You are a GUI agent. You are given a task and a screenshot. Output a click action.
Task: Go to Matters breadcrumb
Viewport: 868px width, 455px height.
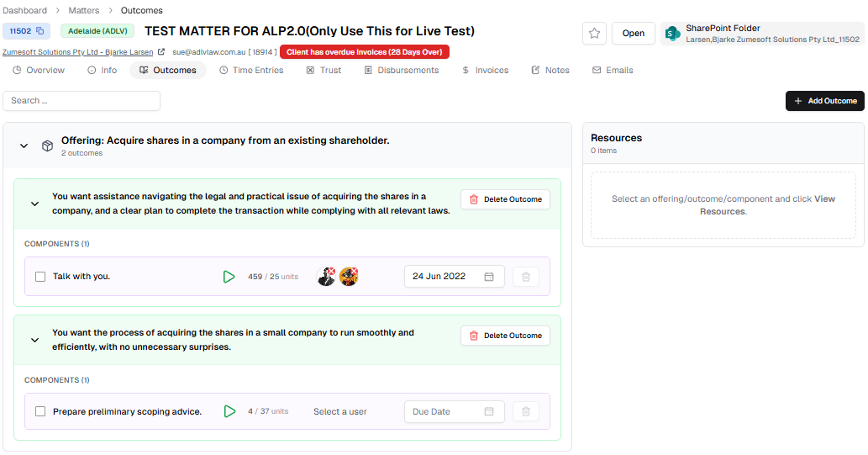tap(83, 11)
